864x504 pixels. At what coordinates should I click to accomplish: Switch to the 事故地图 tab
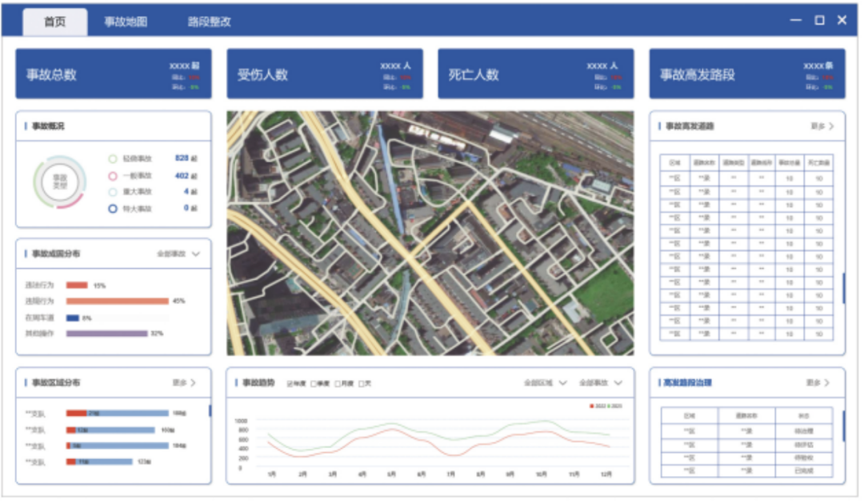(126, 22)
